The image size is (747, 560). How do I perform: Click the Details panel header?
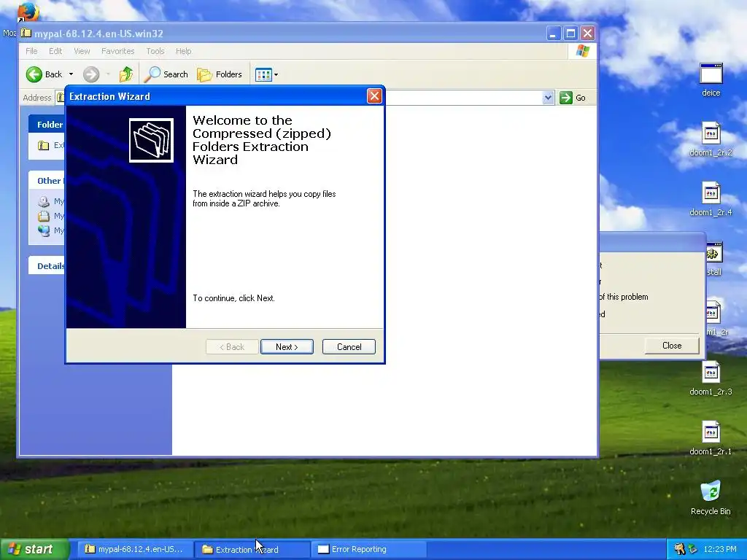pyautogui.click(x=47, y=265)
